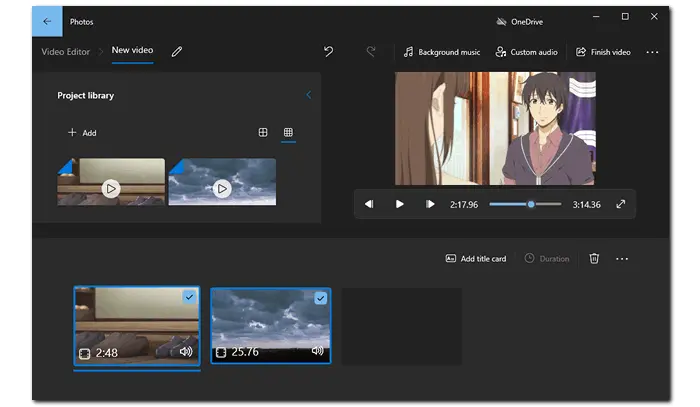Click the preview seek bar handle
Viewport: 700px width, 407px height.
(531, 204)
